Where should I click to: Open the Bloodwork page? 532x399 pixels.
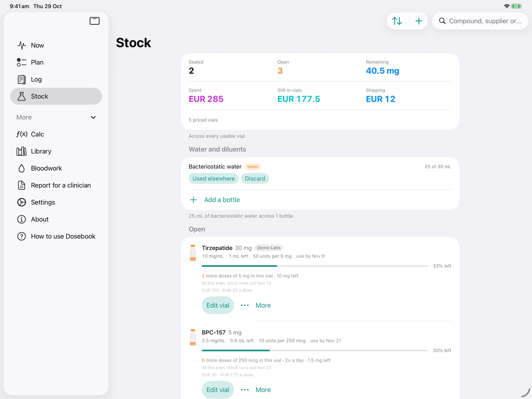pyautogui.click(x=56, y=168)
